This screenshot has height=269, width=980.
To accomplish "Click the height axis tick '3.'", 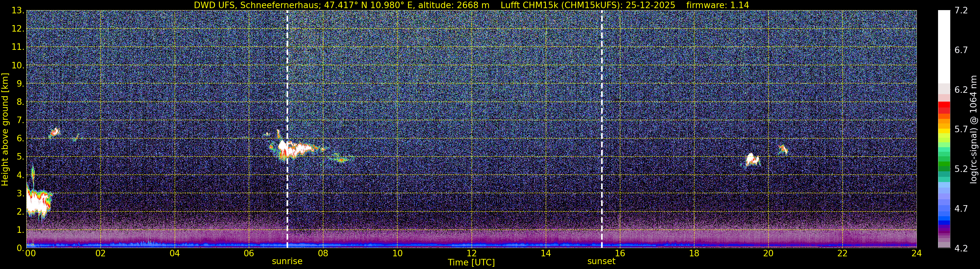I will [x=20, y=193].
